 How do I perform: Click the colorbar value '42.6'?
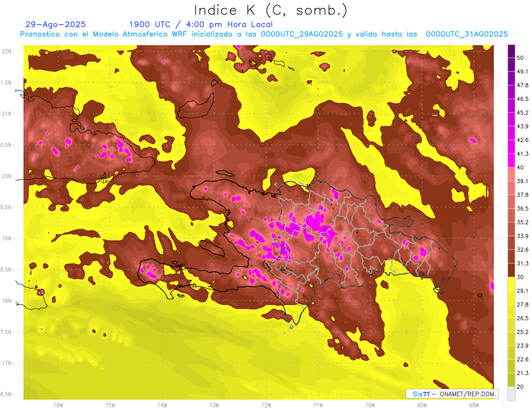point(522,140)
